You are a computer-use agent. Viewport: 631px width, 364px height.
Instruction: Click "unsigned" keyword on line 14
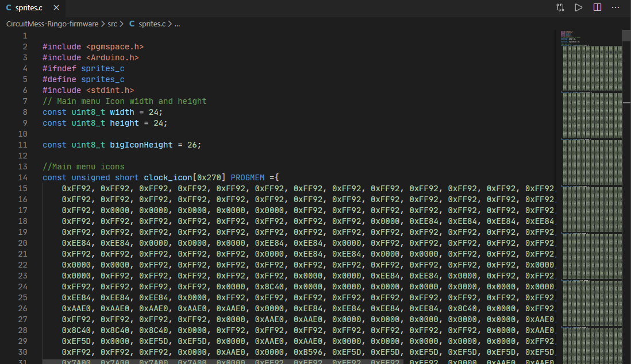tap(91, 177)
